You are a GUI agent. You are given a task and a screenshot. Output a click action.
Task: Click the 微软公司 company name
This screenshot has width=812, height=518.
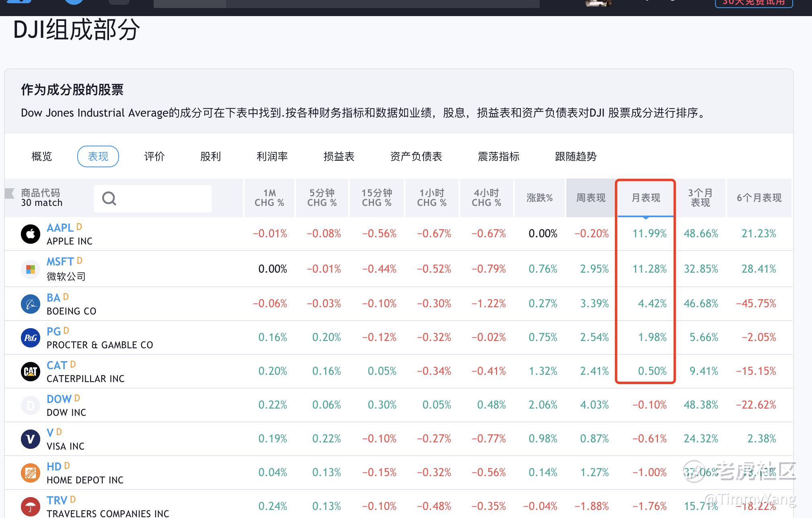pyautogui.click(x=66, y=277)
